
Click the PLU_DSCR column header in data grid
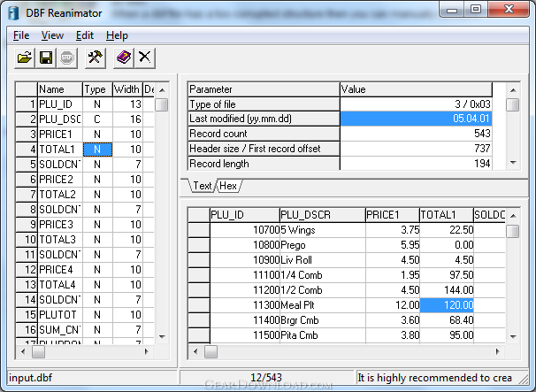tap(322, 215)
